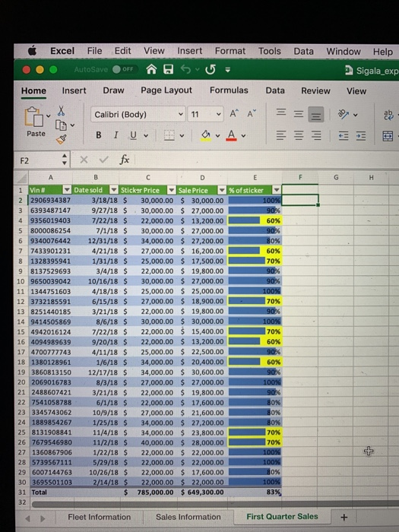Toggle Italic formatting
The width and height of the screenshot is (399, 532).
coord(116,135)
